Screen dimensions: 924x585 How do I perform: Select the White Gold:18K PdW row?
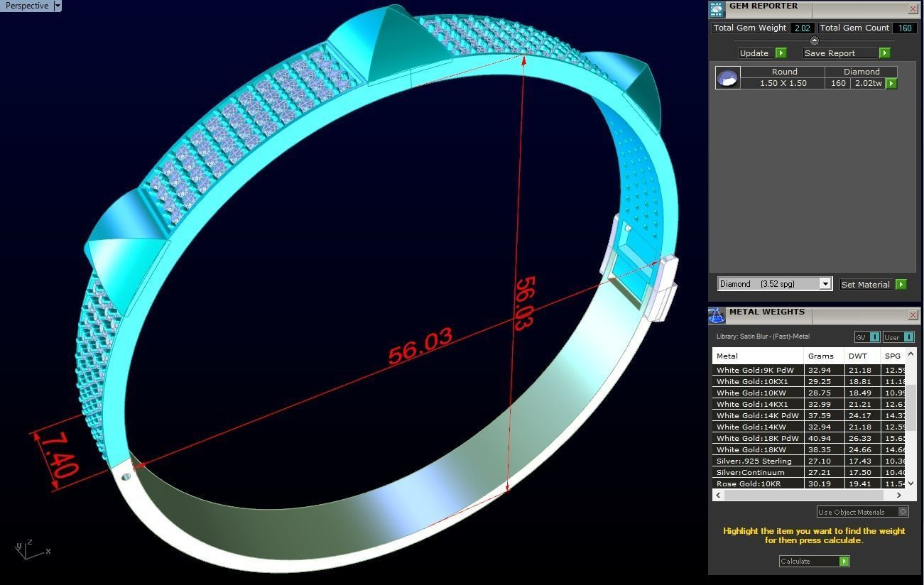[809, 438]
